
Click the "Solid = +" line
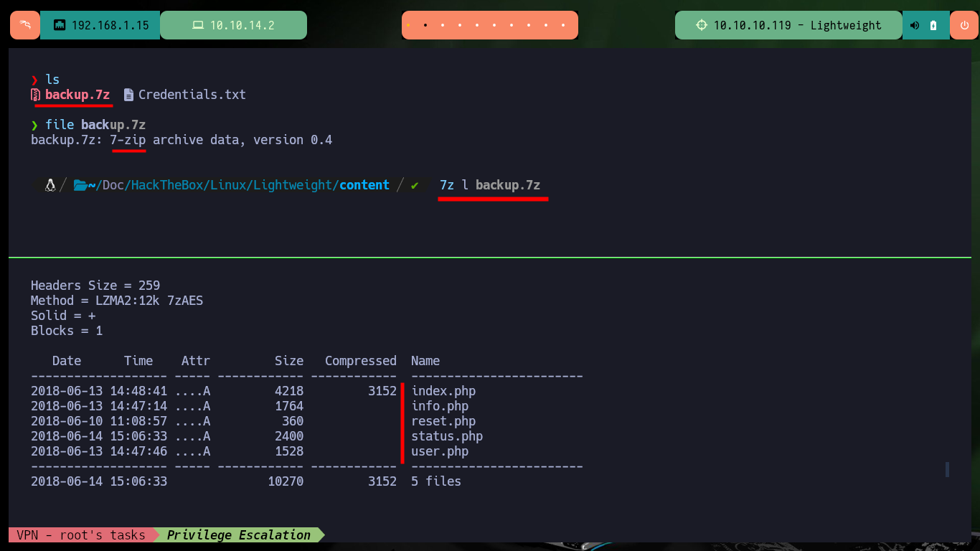(63, 316)
